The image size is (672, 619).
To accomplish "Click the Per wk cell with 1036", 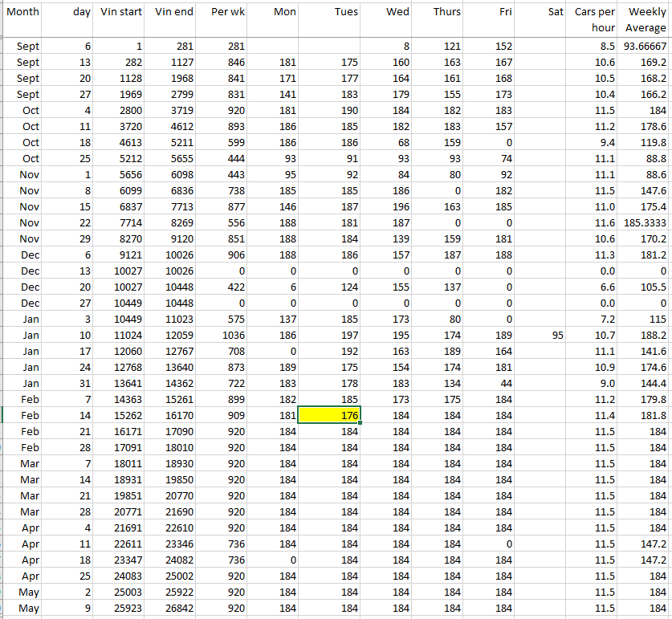I will click(223, 334).
